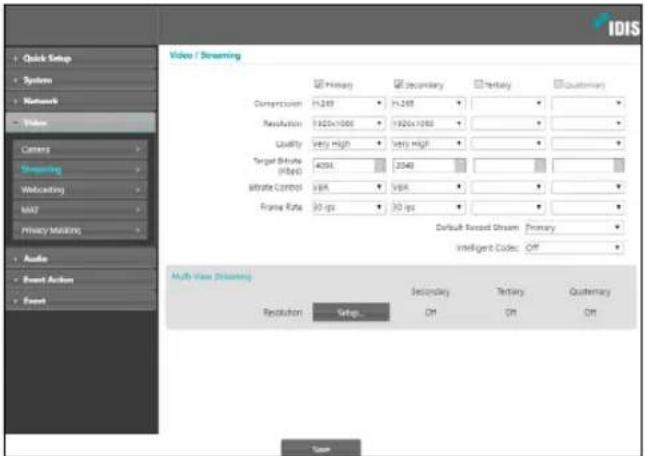Open Primary Compression dropdown
Screen dimensions: 645x456
click(348, 103)
